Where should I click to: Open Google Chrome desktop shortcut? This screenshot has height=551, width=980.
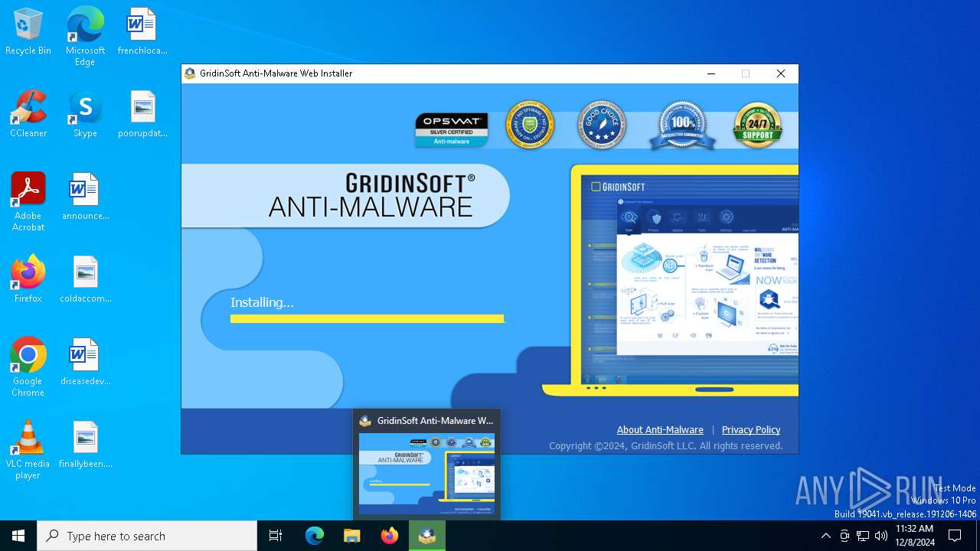[28, 367]
